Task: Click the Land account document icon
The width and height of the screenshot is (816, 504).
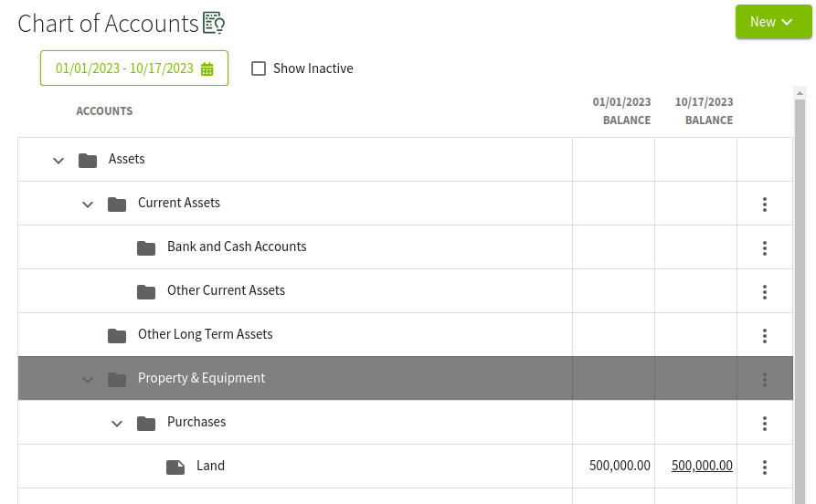Action: pyautogui.click(x=175, y=467)
